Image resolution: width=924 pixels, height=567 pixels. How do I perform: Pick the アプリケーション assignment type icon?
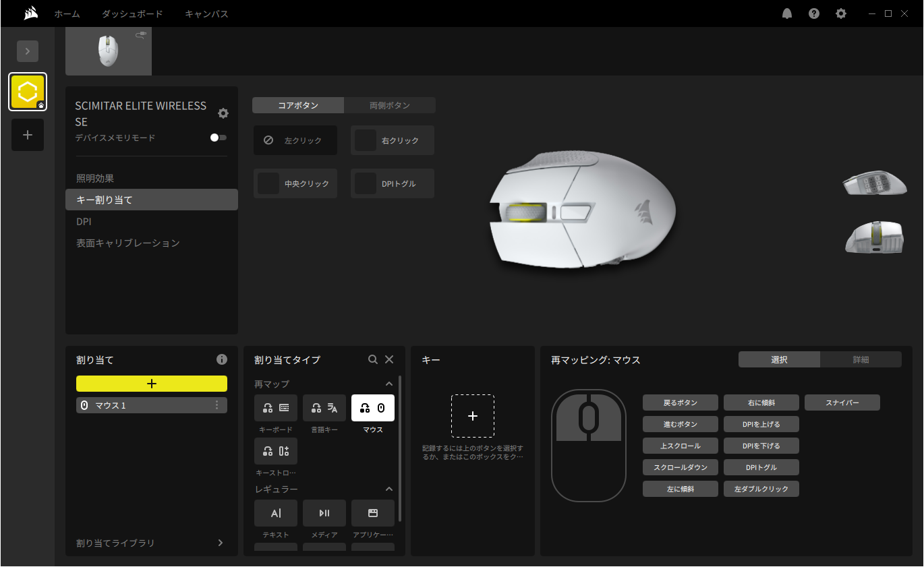click(373, 513)
